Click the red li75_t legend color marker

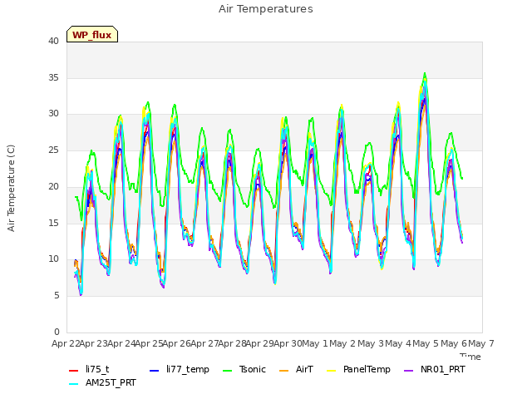pyautogui.click(x=74, y=370)
